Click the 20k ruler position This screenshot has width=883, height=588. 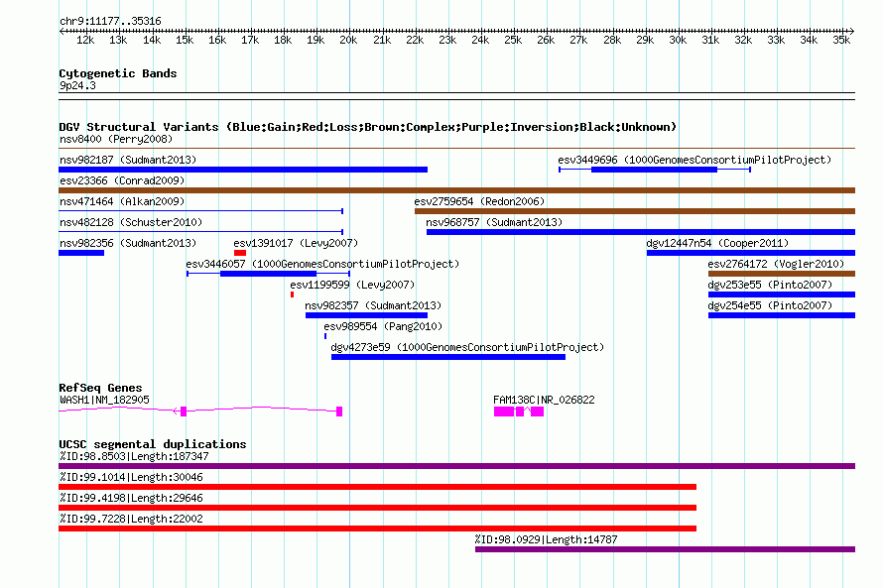pos(348,40)
